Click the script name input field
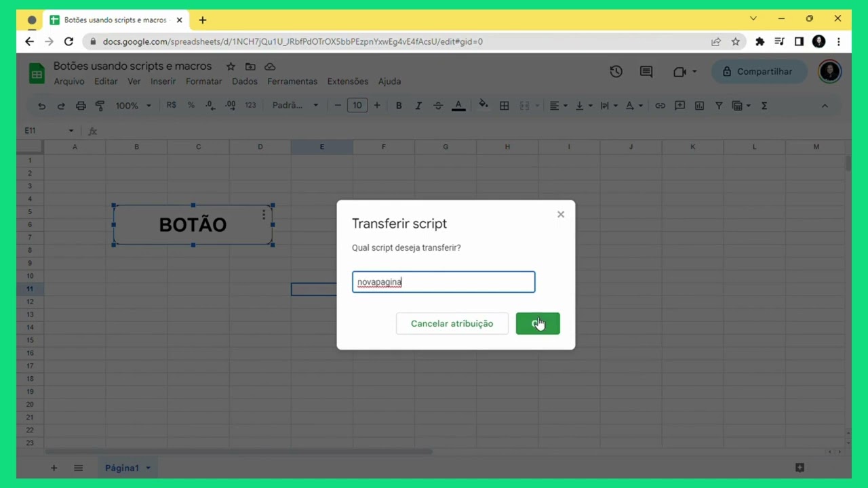868x488 pixels. pyautogui.click(x=443, y=282)
